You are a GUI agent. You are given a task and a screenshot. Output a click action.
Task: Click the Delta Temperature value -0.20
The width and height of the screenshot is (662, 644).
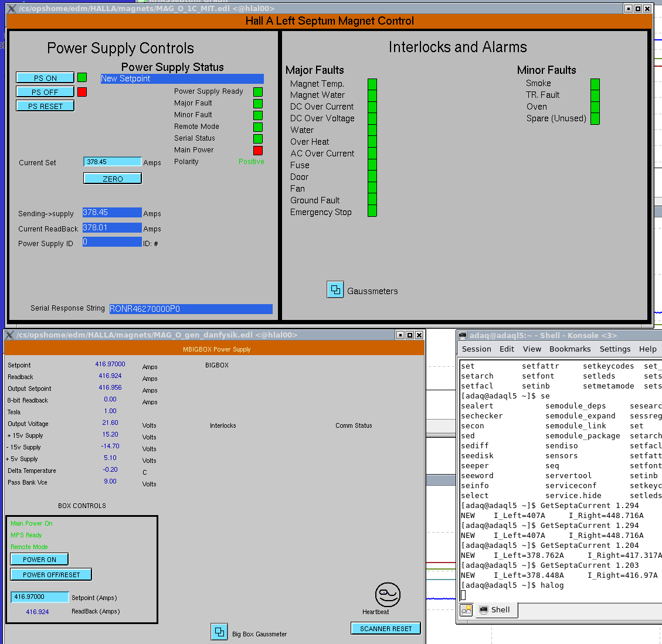point(110,469)
